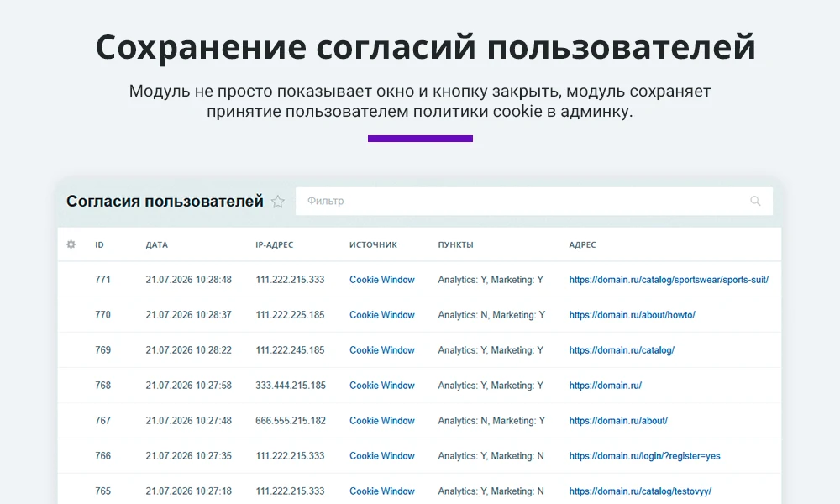The image size is (840, 504).
Task: Sort by the IP-АДРЕС column header
Action: click(x=275, y=244)
